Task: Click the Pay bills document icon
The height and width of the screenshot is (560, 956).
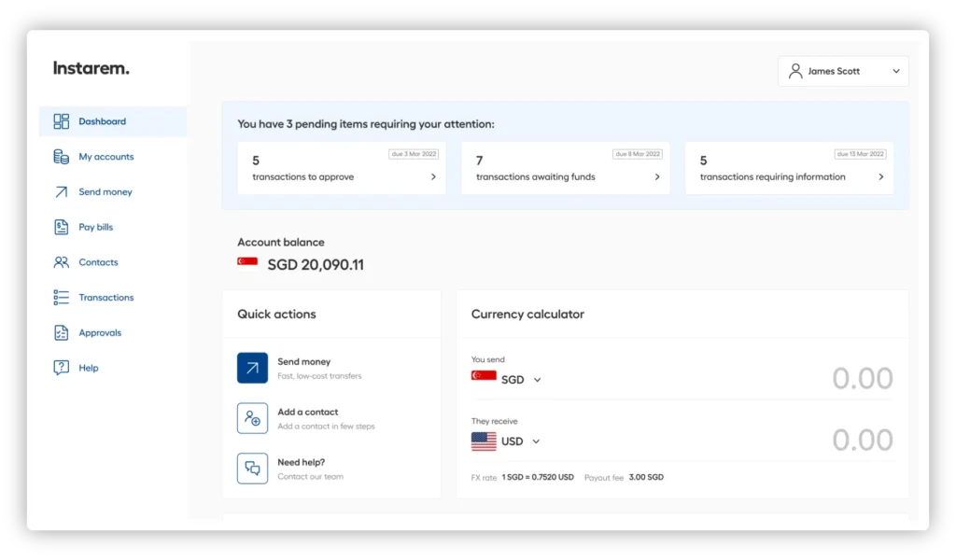Action: pos(61,227)
